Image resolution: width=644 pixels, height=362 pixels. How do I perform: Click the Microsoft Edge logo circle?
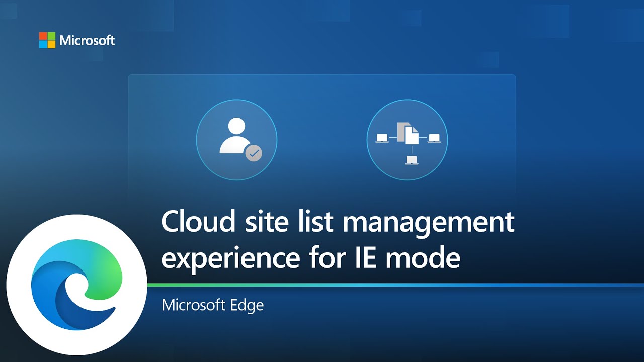(77, 285)
